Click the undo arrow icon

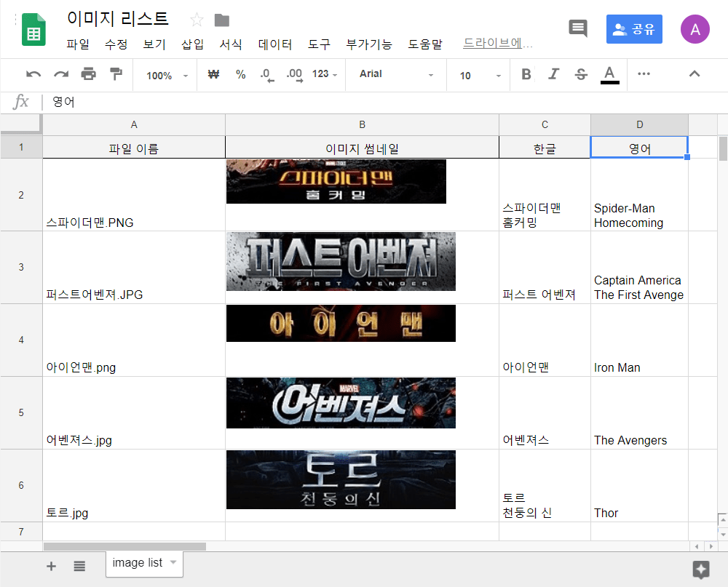(x=33, y=74)
